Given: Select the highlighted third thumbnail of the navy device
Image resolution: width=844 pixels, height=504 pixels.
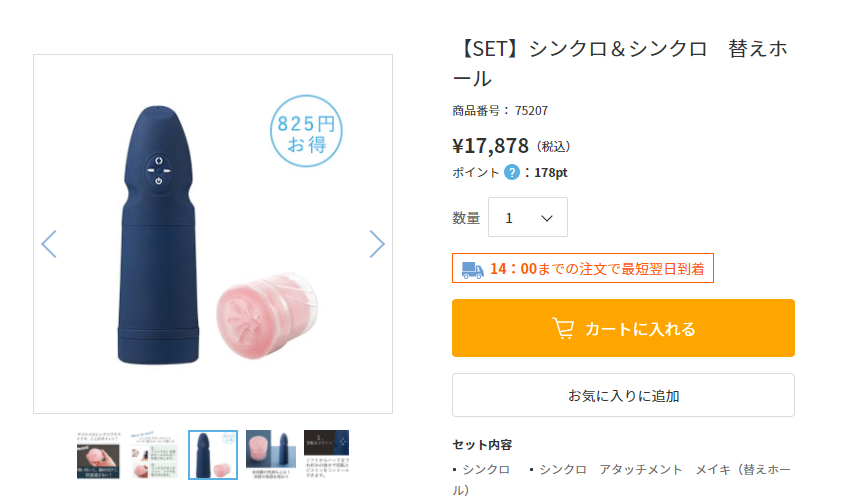Looking at the screenshot, I should click(x=213, y=455).
